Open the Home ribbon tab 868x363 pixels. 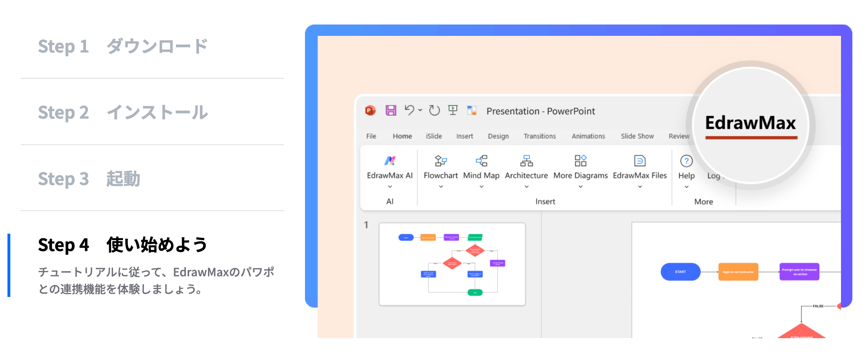coord(402,136)
